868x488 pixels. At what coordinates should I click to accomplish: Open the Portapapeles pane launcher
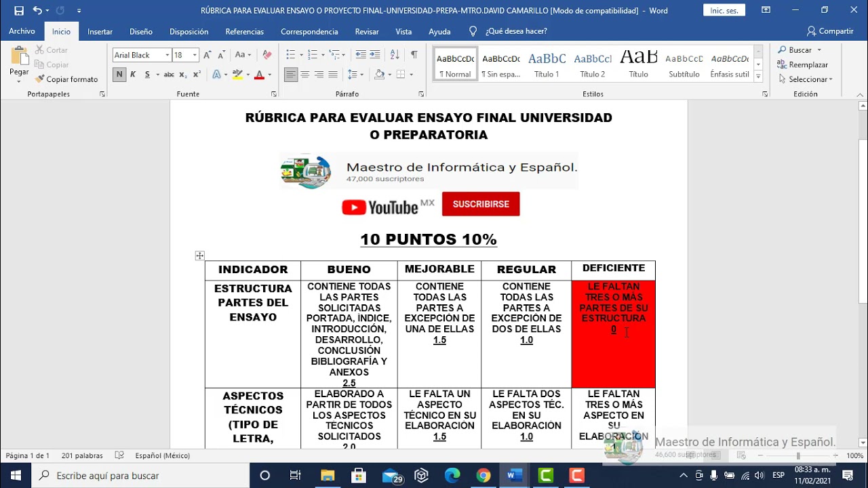pyautogui.click(x=102, y=94)
